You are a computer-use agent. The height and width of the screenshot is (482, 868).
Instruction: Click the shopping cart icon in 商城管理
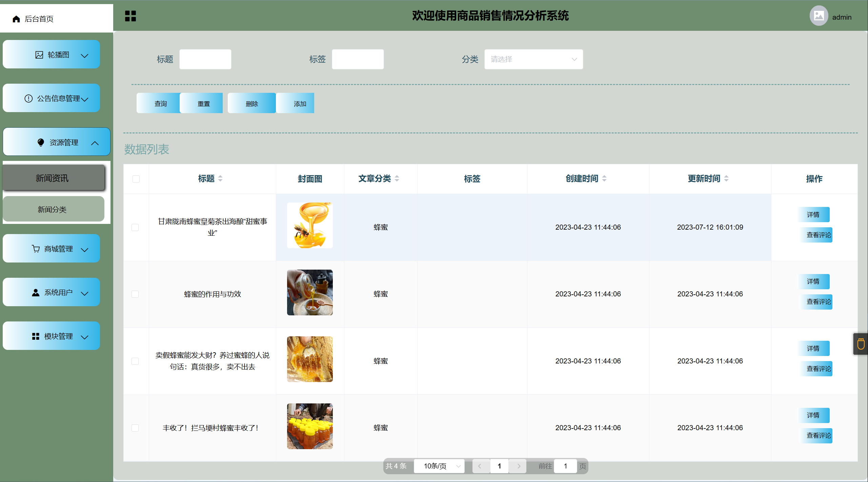(36, 249)
